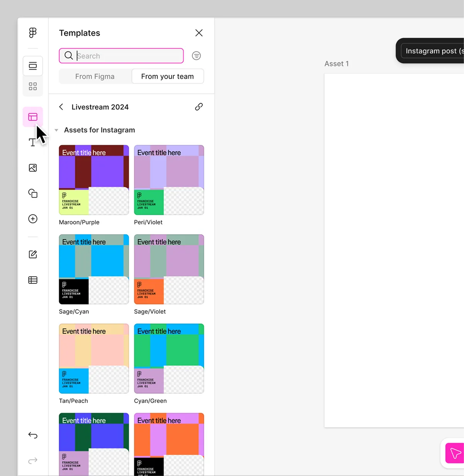Viewport: 464px width, 476px height.
Task: Open the Figma logo main menu
Action: 33,33
